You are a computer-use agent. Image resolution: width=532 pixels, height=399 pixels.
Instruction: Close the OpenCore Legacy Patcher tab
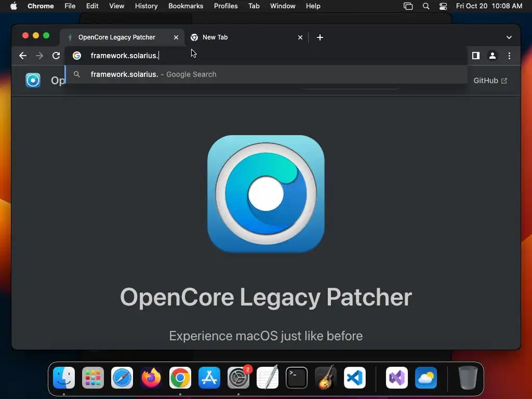tap(176, 37)
